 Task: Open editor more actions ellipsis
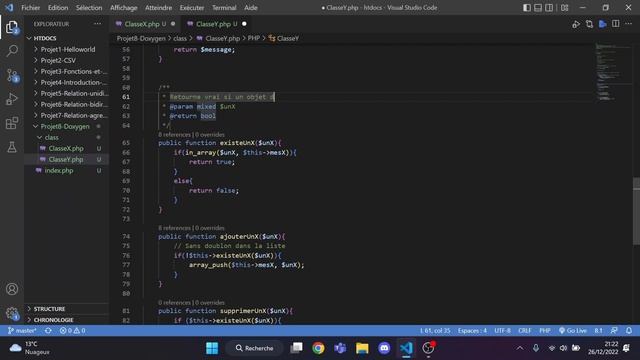tap(629, 24)
